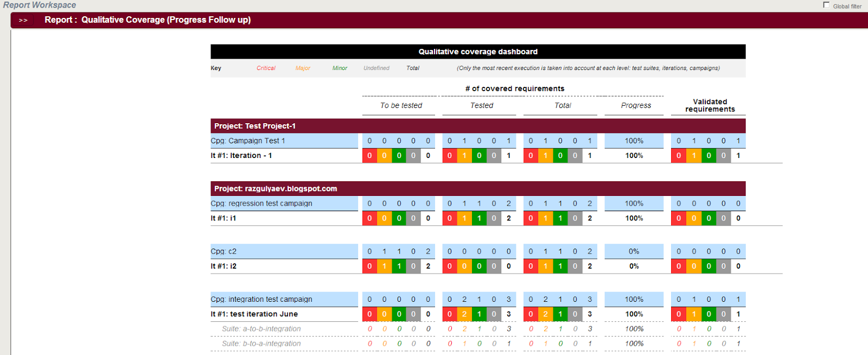Select the Undefined key label
This screenshot has height=355, width=868.
[376, 68]
